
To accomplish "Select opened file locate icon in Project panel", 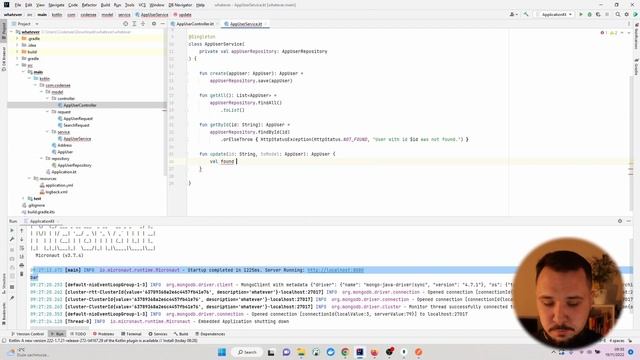I will point(125,24).
